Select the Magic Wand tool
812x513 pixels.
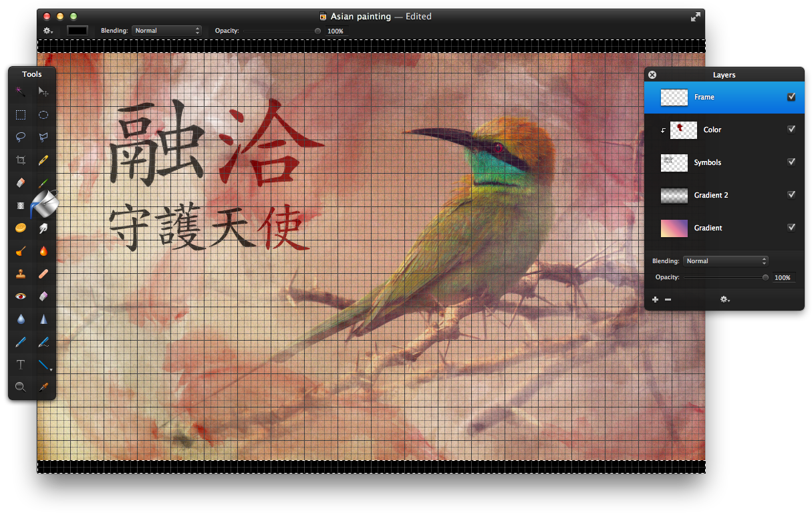click(x=21, y=92)
